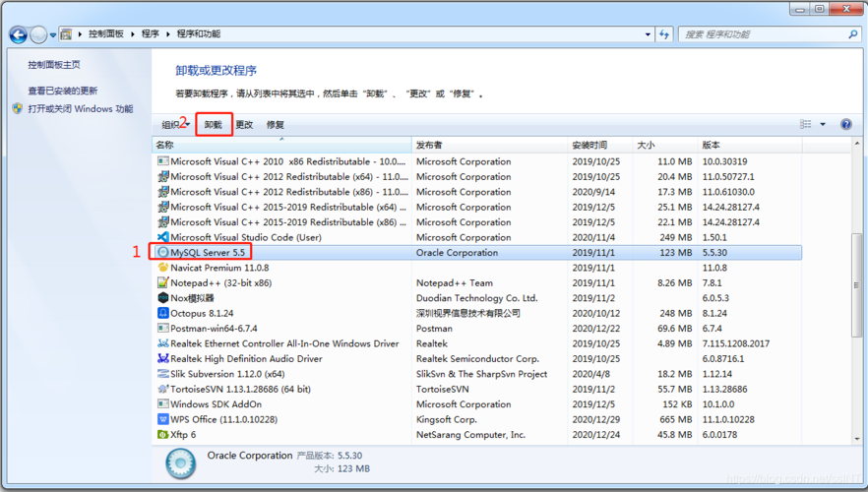Click the program list vertical scrollbar thumb

click(857, 284)
